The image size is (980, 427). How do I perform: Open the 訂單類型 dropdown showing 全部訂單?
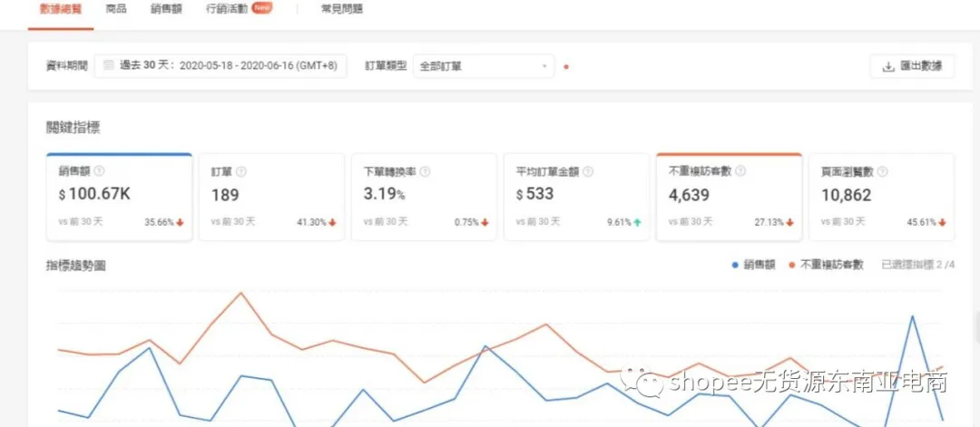tap(484, 66)
